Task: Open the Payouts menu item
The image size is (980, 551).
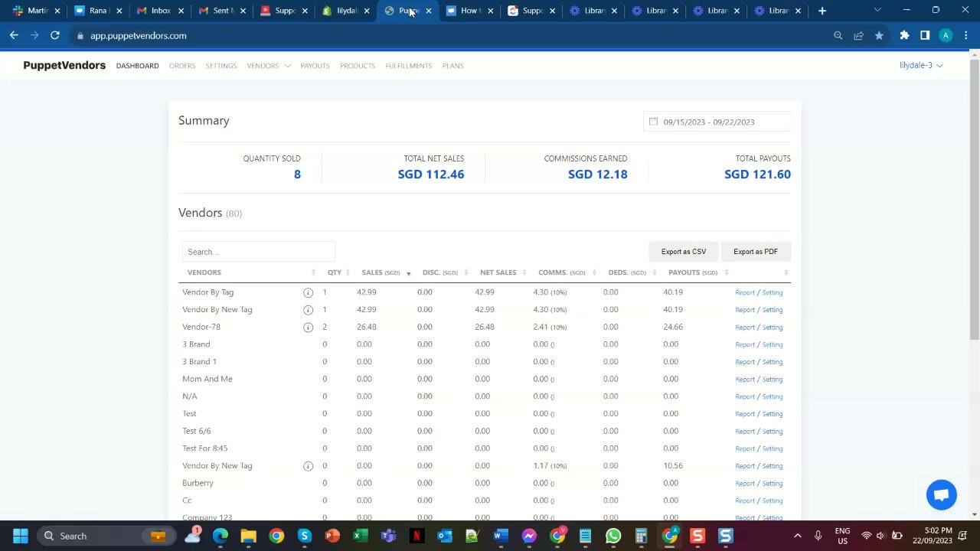Action: click(x=315, y=66)
